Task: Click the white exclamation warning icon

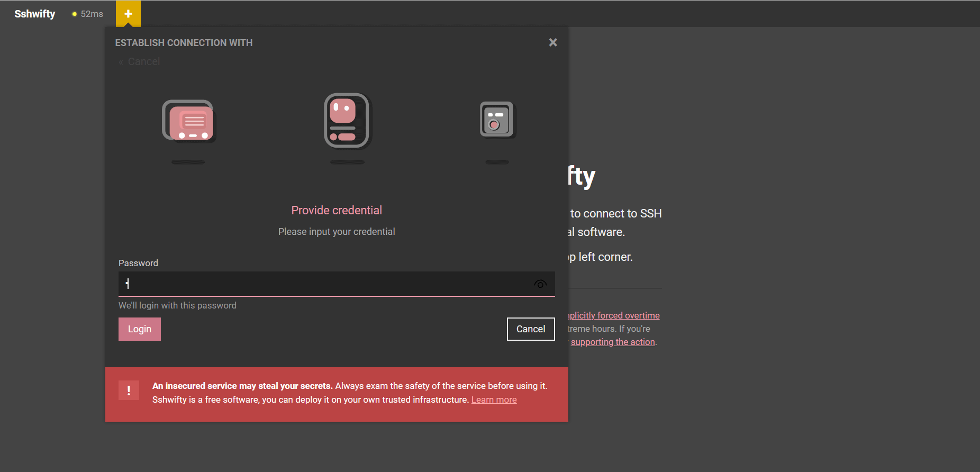Action: point(129,391)
